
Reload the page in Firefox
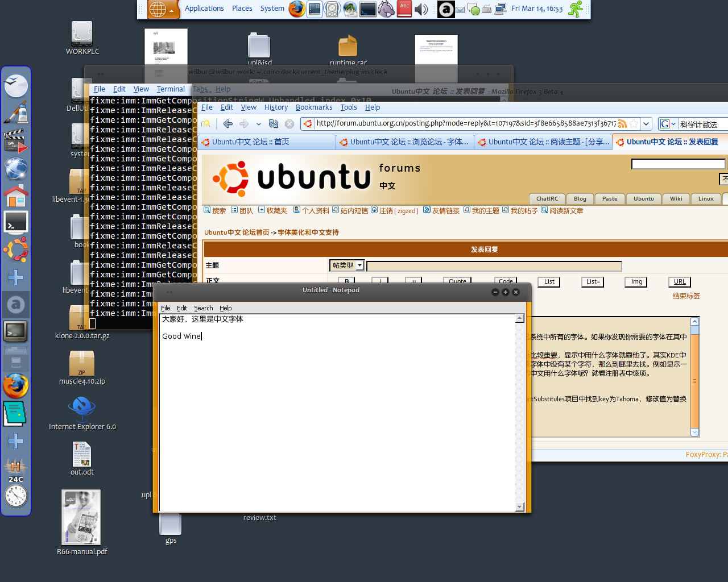pos(274,124)
